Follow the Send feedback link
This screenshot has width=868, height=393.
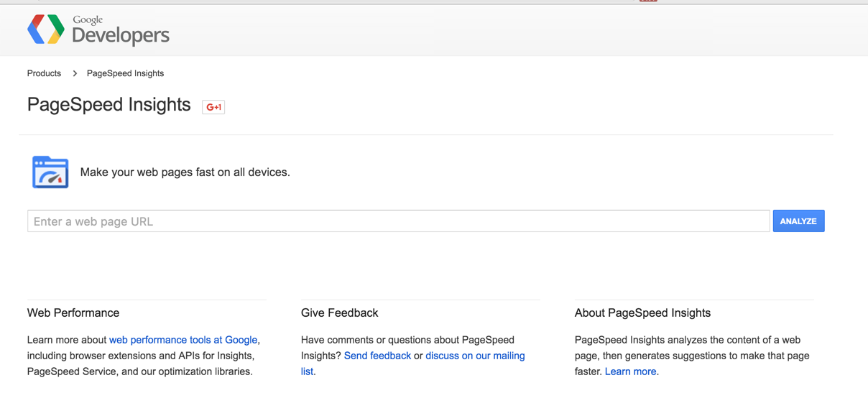[377, 356]
